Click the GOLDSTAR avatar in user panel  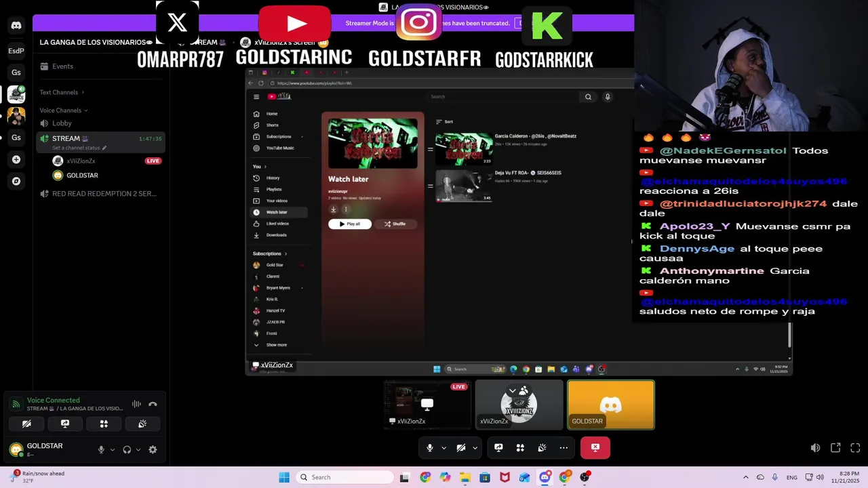[16, 449]
